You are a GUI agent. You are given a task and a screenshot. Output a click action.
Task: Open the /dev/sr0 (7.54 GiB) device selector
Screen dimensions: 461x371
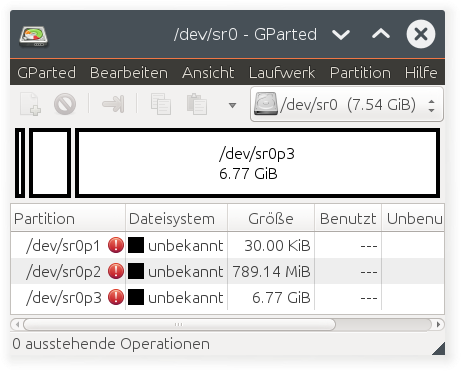[347, 104]
